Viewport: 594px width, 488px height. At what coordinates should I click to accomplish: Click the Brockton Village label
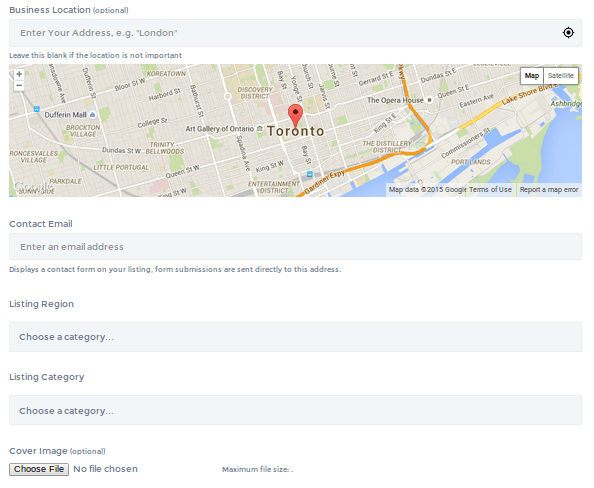[x=83, y=131]
